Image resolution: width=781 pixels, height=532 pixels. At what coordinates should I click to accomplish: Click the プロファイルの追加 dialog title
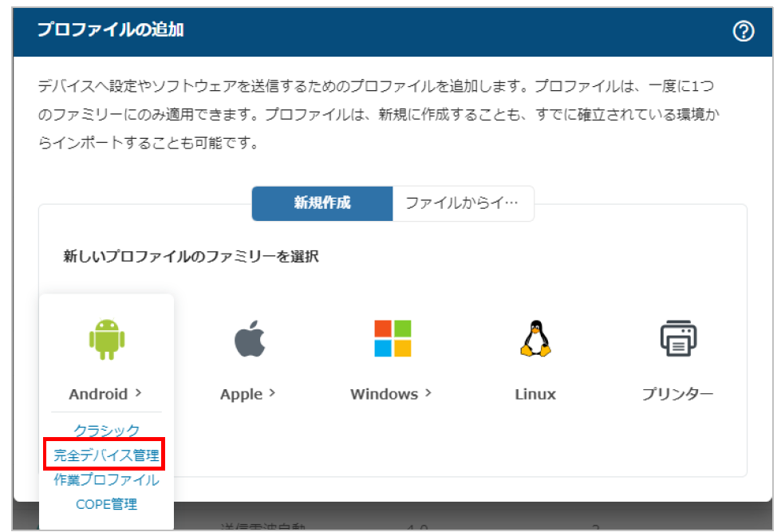pos(111,30)
